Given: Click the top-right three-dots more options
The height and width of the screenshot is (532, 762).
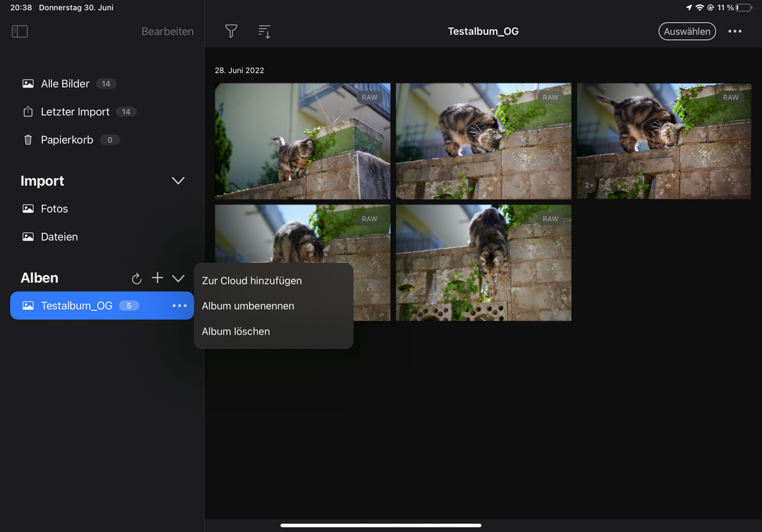Looking at the screenshot, I should click(x=735, y=31).
